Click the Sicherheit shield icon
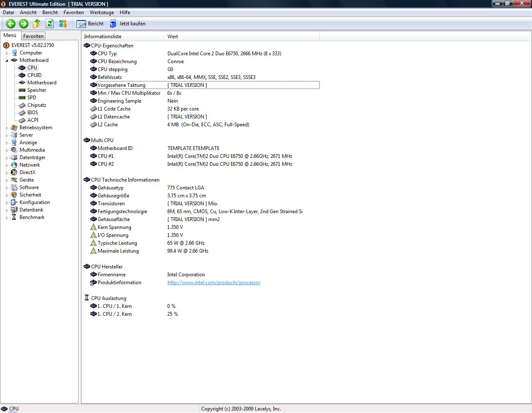Image resolution: width=532 pixels, height=413 pixels. coord(14,195)
